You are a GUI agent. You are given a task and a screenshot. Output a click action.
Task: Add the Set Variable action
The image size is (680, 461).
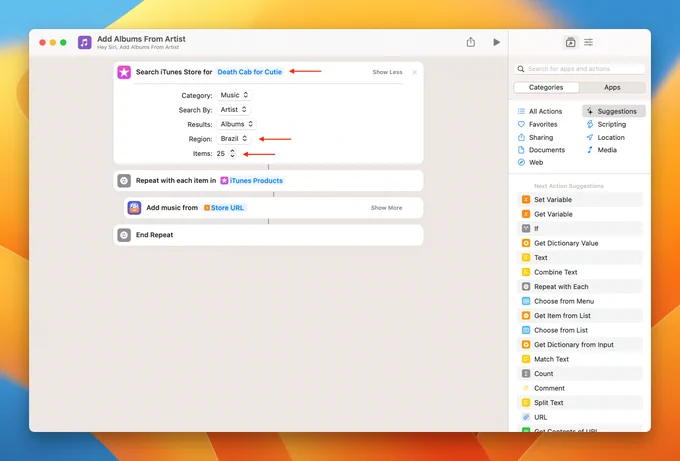click(x=580, y=199)
